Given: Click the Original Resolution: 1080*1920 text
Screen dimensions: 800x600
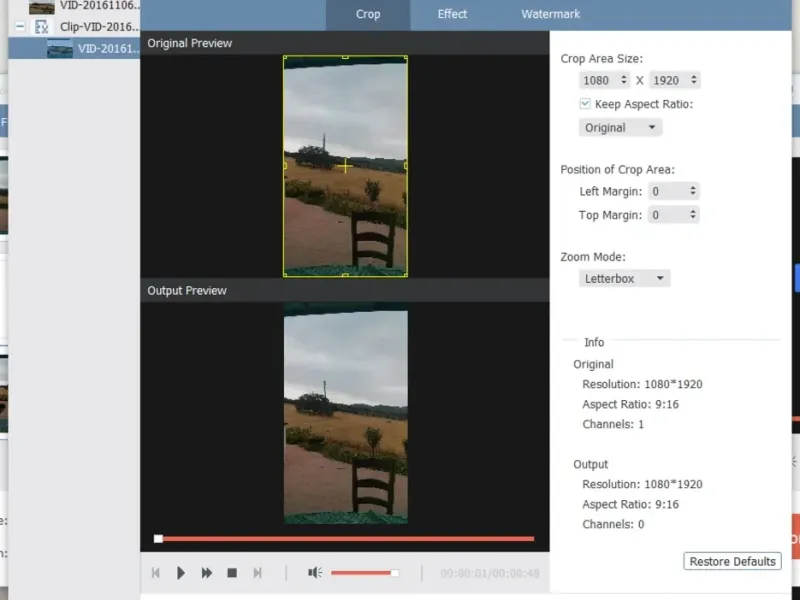Looking at the screenshot, I should point(642,384).
